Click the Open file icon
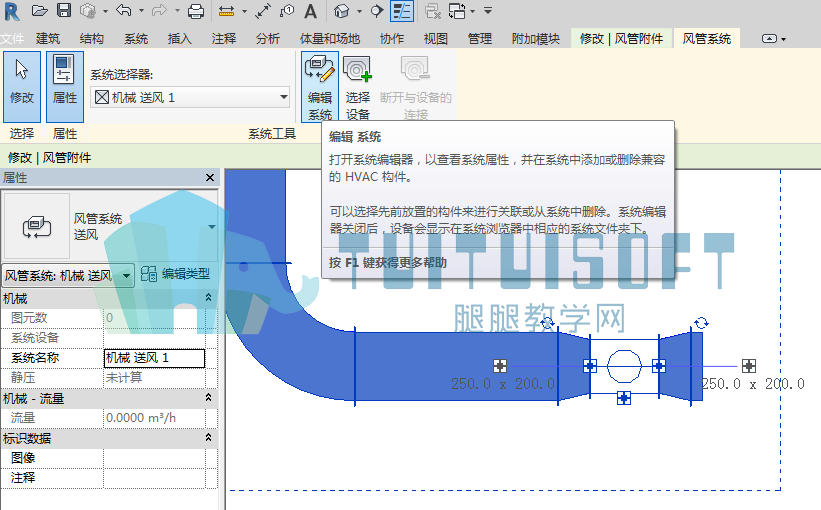 pyautogui.click(x=40, y=10)
